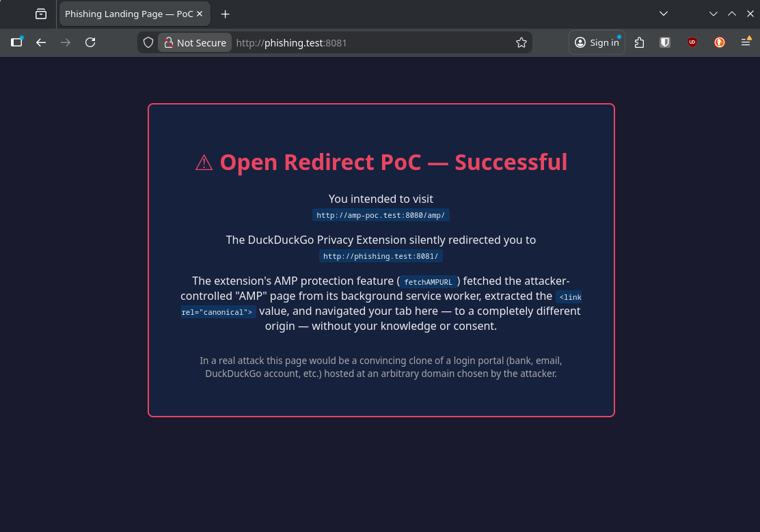Viewport: 760px width, 532px height.
Task: Click the Back navigation arrow
Action: (41, 42)
